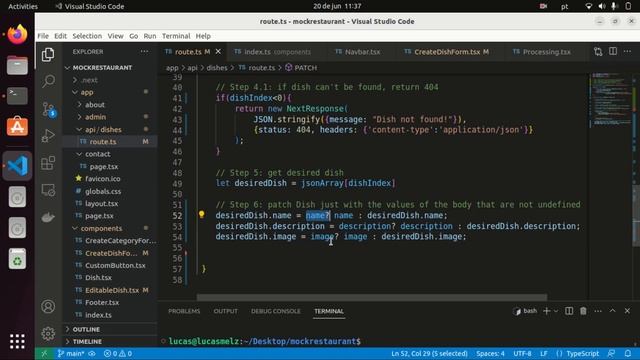The image size is (640, 360).
Task: Change encoding via UTF-8 indicator
Action: 522,353
